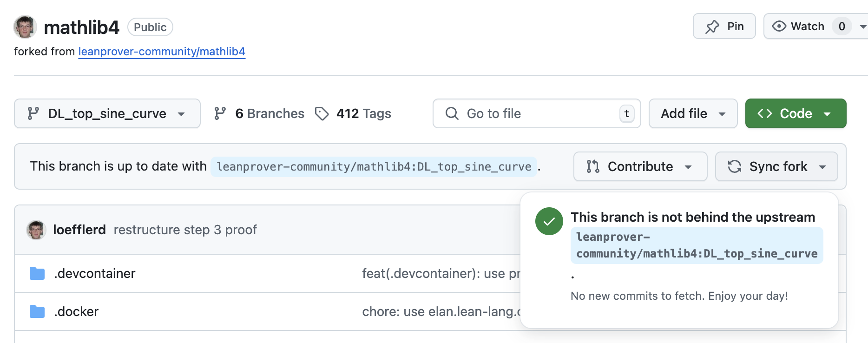Click the repository owner avatar beside mathlib4
Image resolution: width=868 pixels, height=343 pixels.
25,27
